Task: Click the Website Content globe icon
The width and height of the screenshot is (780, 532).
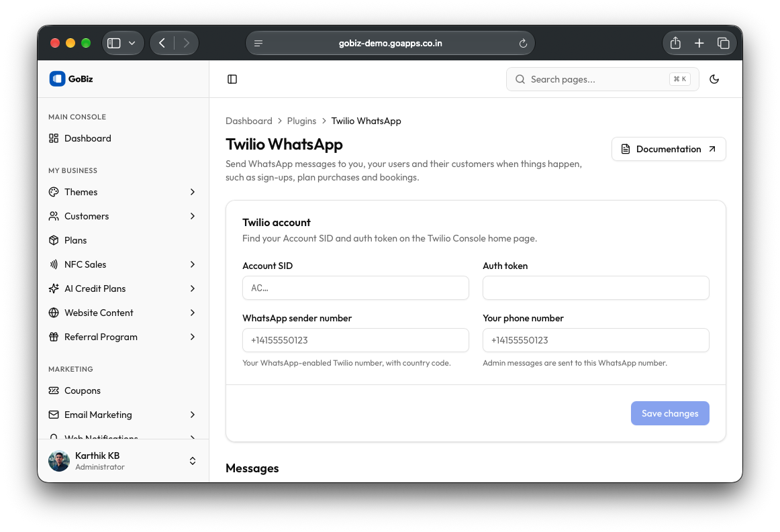Action: [x=54, y=313]
